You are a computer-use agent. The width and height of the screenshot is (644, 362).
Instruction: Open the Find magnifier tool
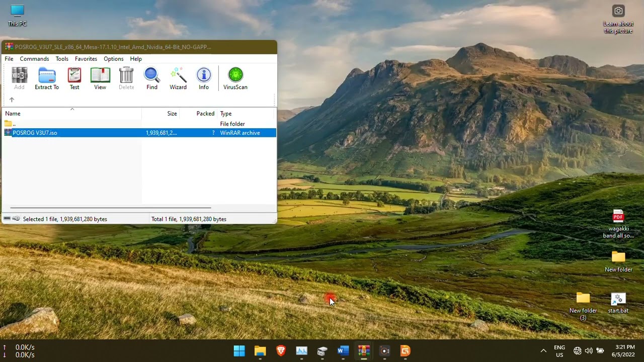[x=152, y=79]
